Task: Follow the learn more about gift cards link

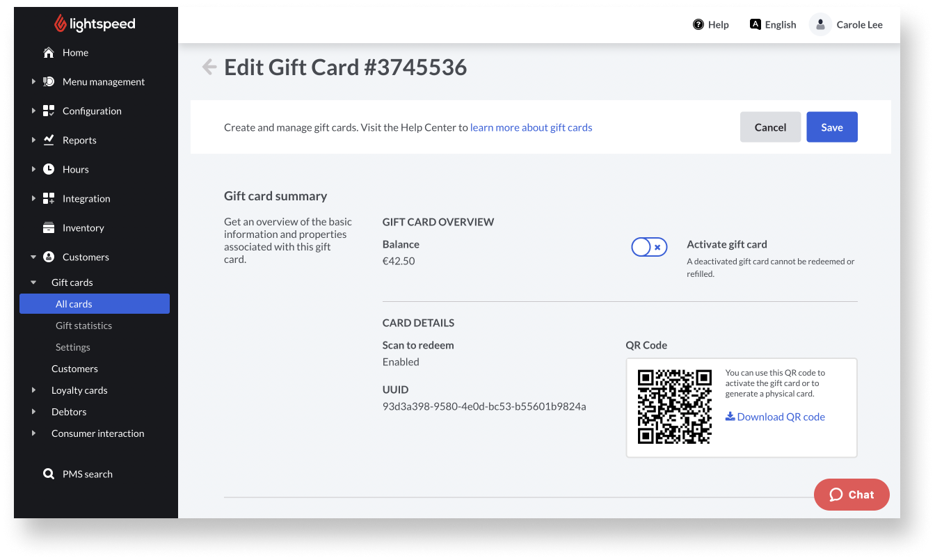Action: pyautogui.click(x=531, y=127)
